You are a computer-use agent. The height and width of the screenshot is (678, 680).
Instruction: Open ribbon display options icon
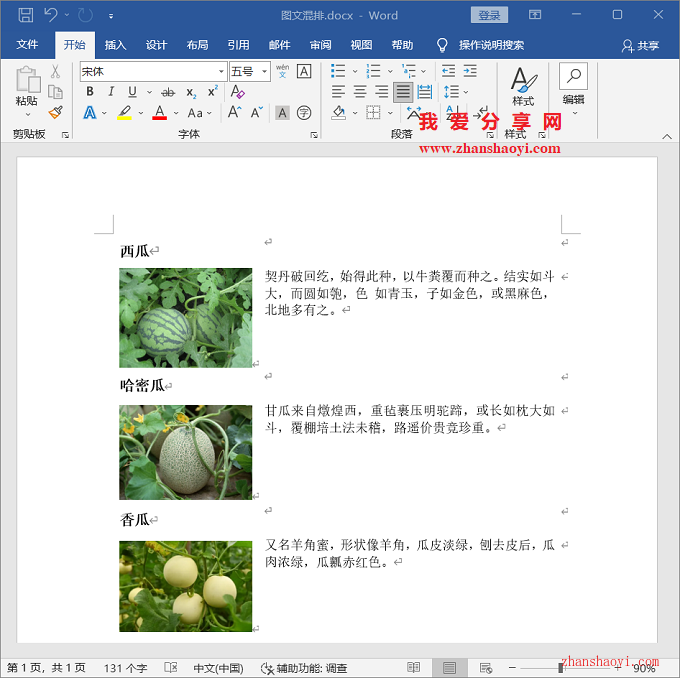point(535,15)
